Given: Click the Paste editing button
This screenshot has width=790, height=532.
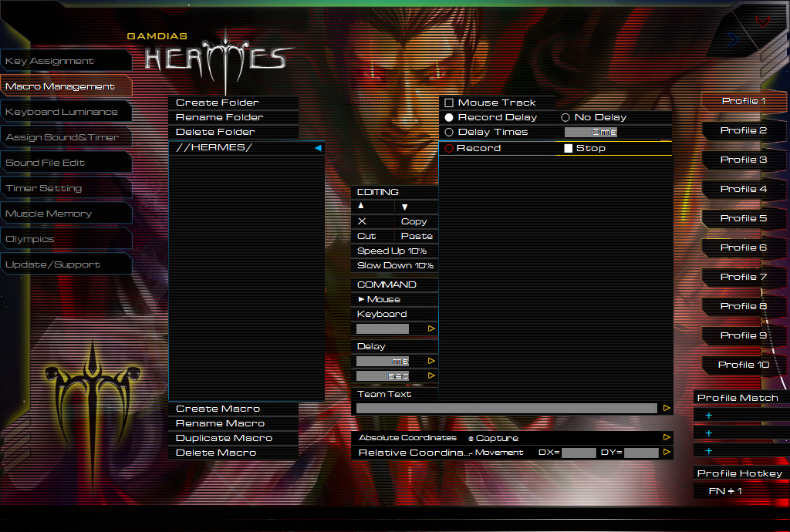Looking at the screenshot, I should pyautogui.click(x=417, y=236).
